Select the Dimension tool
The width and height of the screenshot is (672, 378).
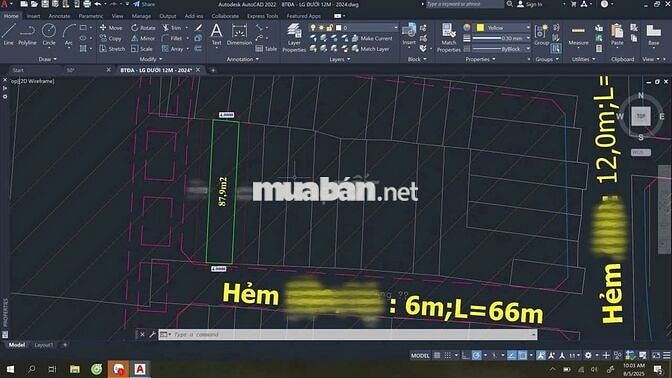click(239, 34)
